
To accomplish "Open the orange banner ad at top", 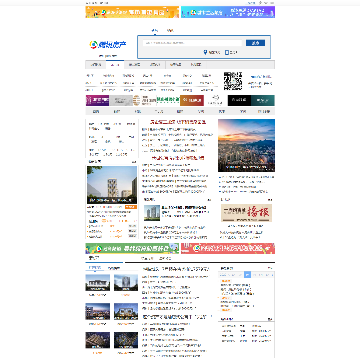I will pyautogui.click(x=132, y=12).
